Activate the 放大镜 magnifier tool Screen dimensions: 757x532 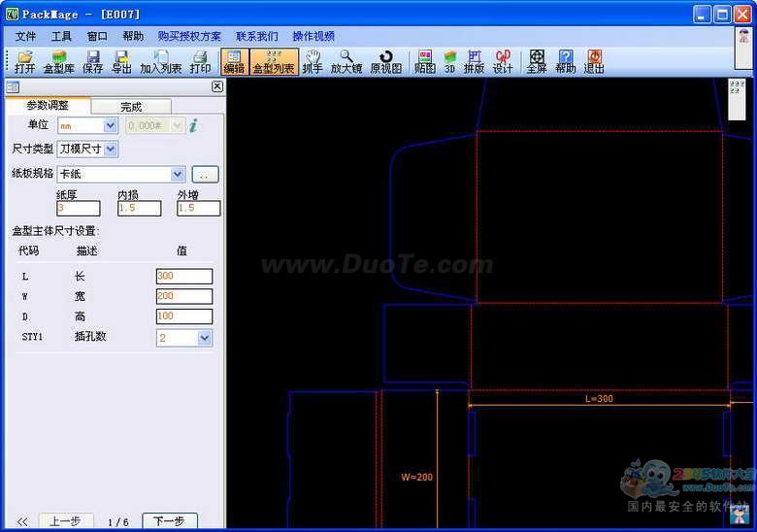pos(346,62)
